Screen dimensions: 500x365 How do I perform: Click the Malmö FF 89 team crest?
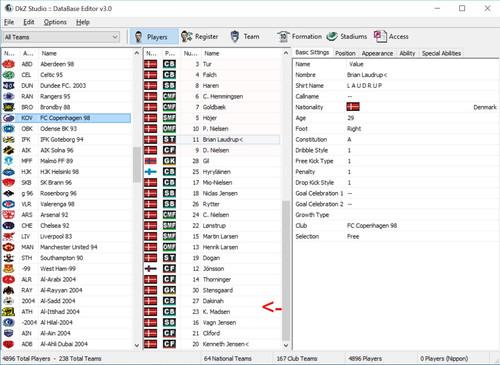click(x=9, y=161)
